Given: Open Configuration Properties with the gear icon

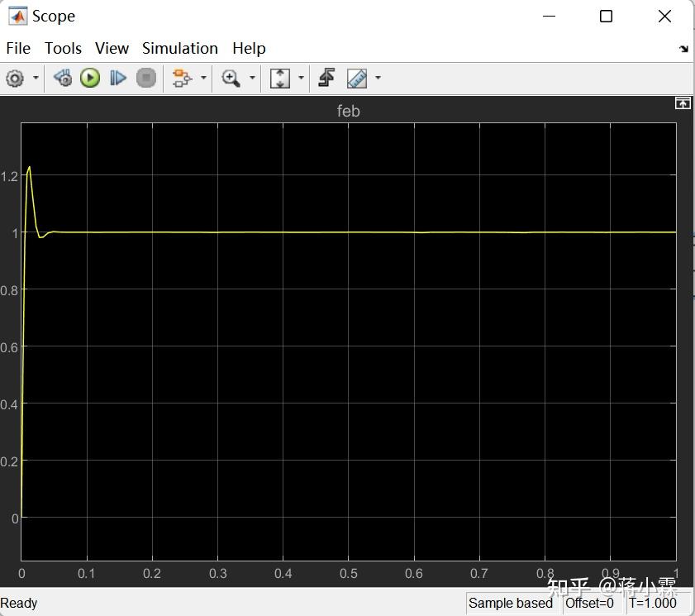Looking at the screenshot, I should coord(15,78).
